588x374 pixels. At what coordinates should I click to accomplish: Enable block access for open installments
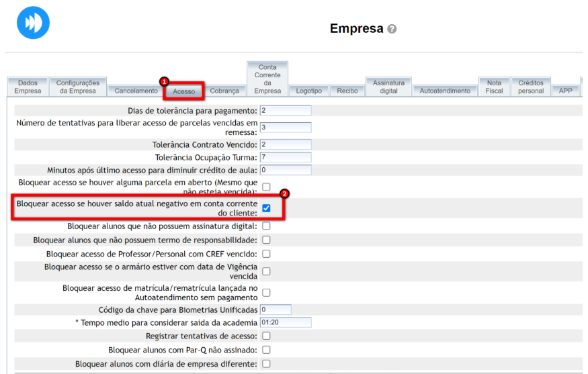point(266,187)
